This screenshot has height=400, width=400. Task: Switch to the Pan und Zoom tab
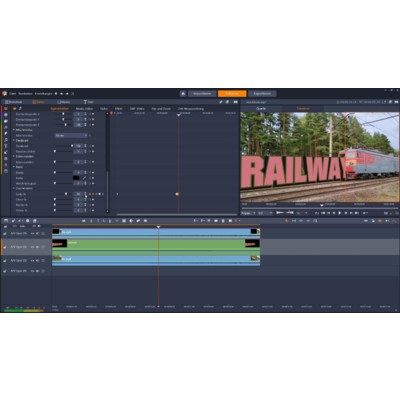[x=161, y=109]
